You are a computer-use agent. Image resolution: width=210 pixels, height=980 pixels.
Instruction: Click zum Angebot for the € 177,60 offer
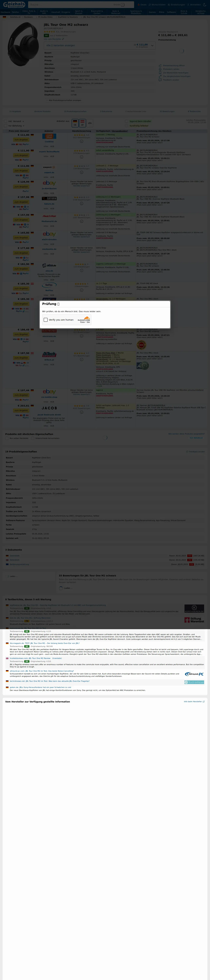click(x=21, y=253)
